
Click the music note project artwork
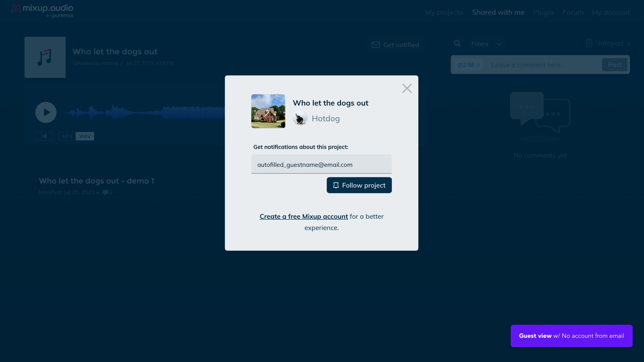[45, 57]
